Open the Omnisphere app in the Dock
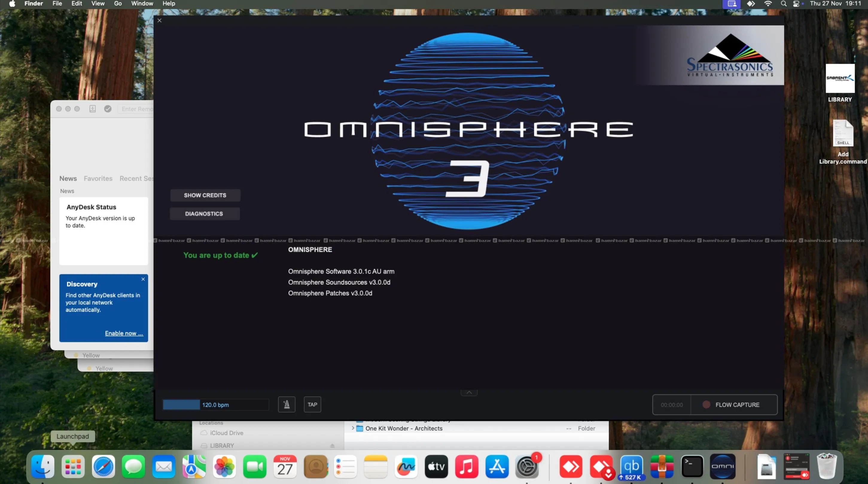868x484 pixels. [x=723, y=466]
